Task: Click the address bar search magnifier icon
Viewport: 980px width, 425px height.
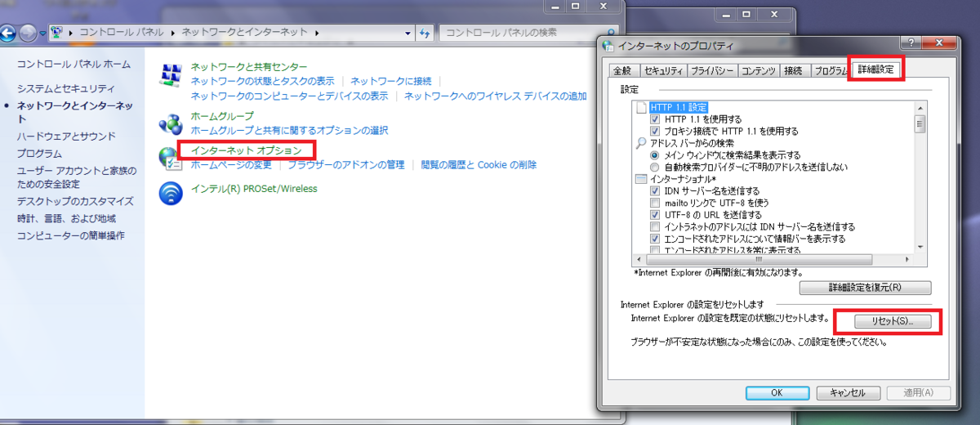Action: click(641, 143)
